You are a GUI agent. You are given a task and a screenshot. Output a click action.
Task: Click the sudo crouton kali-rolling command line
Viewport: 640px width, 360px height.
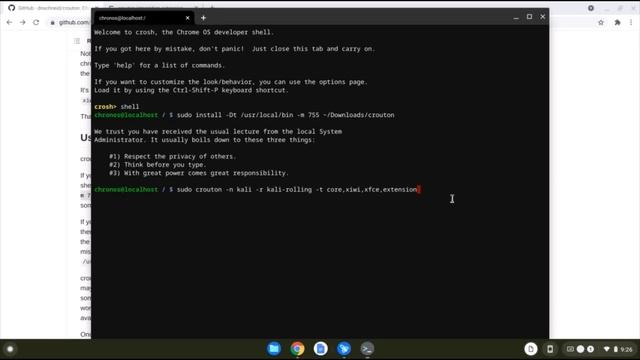pos(257,190)
